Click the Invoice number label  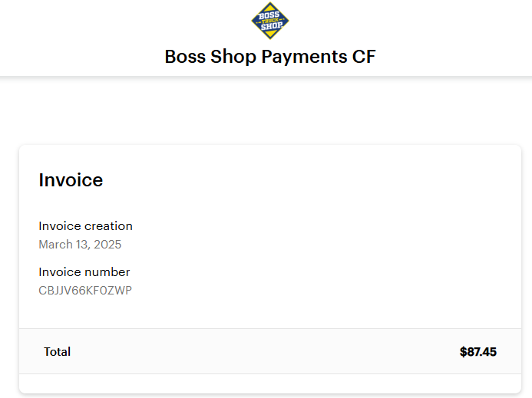(x=84, y=272)
